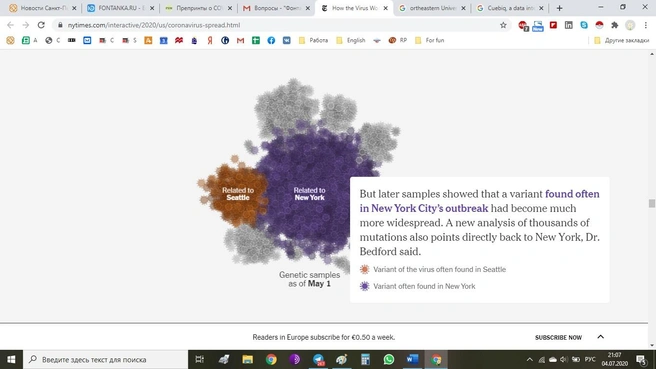Launch WhatsApp from the taskbar
Screen dimensions: 656x369
(x=389, y=359)
